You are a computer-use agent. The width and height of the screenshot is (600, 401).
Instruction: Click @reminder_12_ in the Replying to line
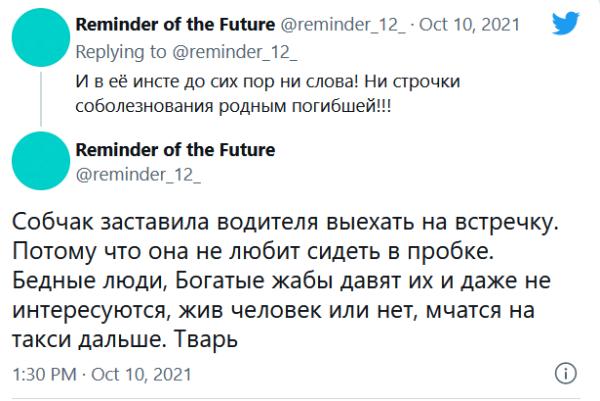pyautogui.click(x=235, y=52)
